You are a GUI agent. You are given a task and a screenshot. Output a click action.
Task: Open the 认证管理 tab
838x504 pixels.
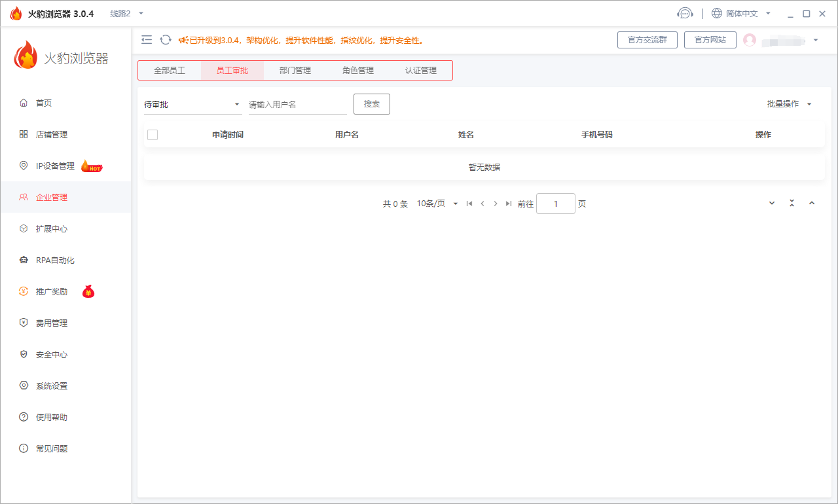tap(421, 70)
